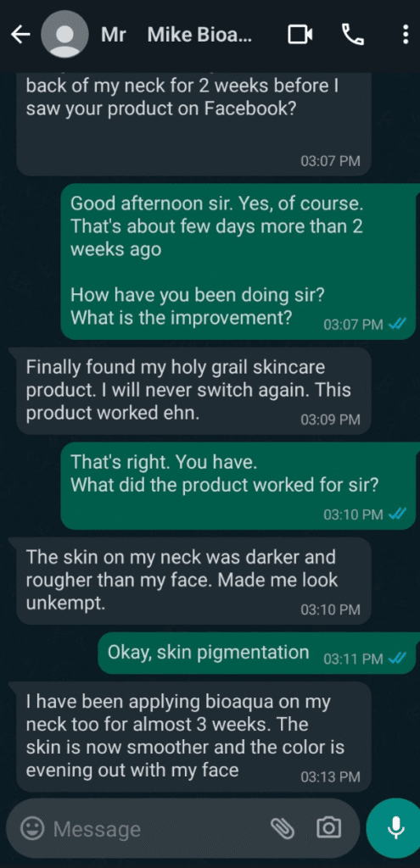Start a video call
Screen dimensions: 420x868
coord(300,36)
